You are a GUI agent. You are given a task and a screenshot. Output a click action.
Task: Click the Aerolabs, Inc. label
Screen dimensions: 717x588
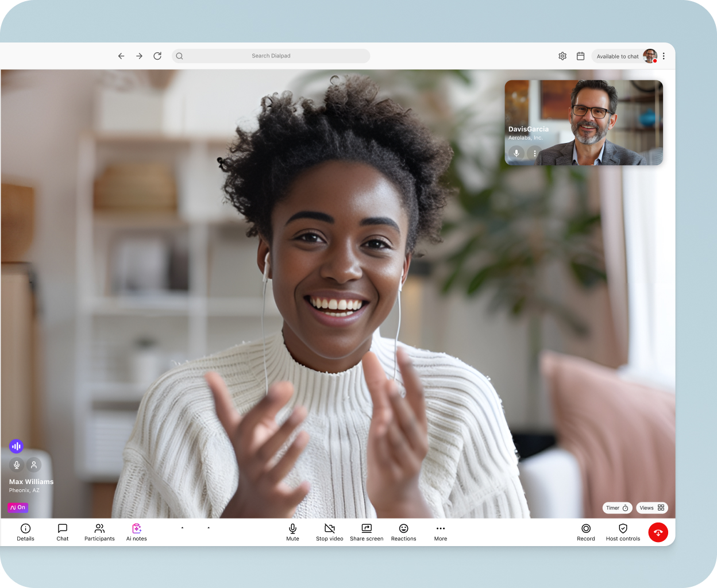[x=525, y=138]
